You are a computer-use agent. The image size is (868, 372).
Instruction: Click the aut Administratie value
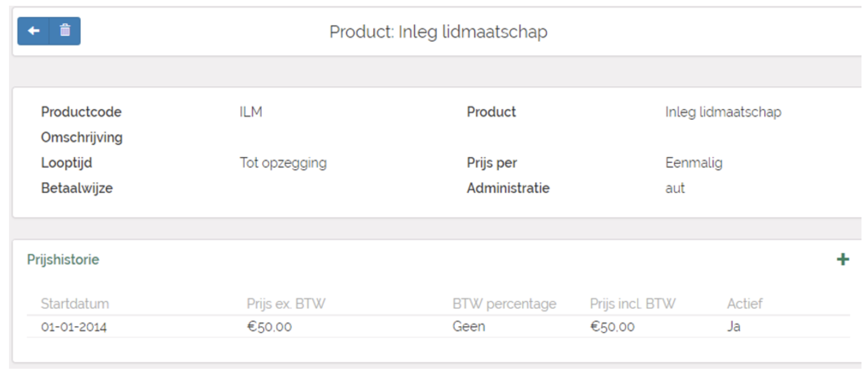tap(675, 188)
